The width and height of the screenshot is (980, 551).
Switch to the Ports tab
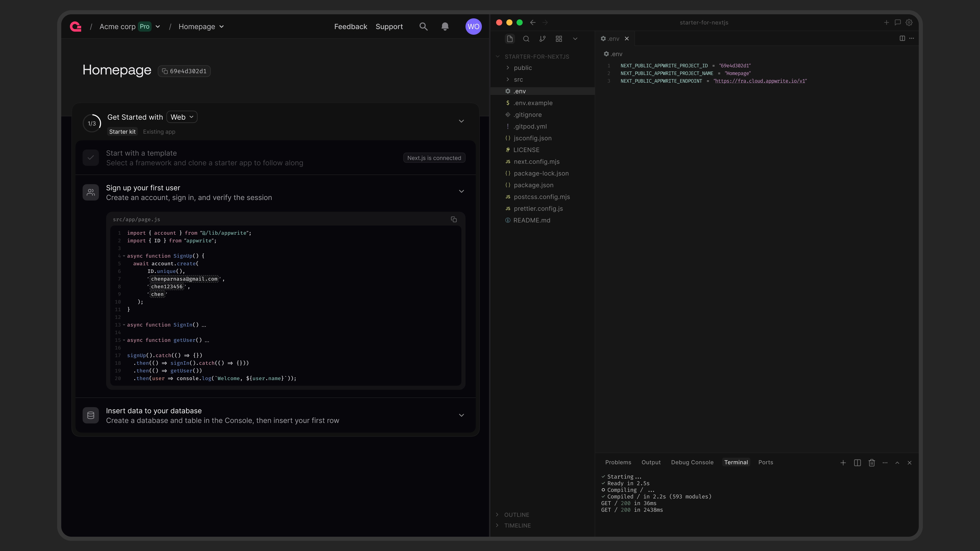(765, 462)
